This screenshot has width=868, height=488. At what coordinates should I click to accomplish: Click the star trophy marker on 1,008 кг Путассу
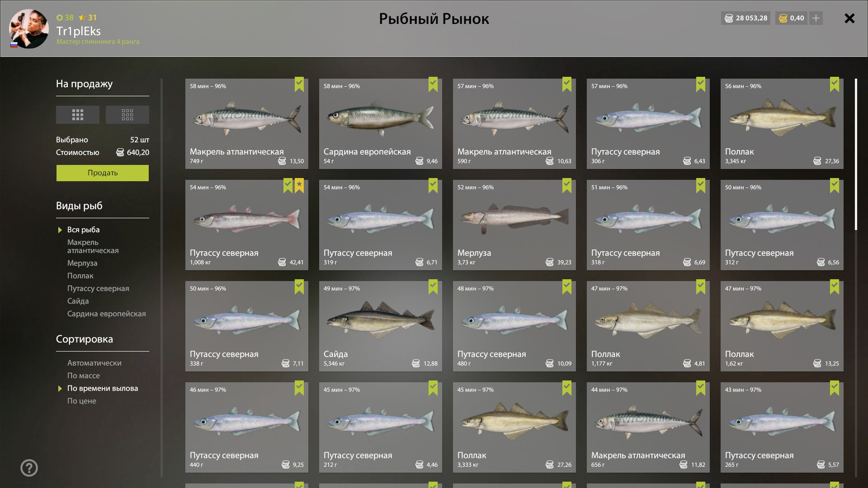tap(299, 186)
